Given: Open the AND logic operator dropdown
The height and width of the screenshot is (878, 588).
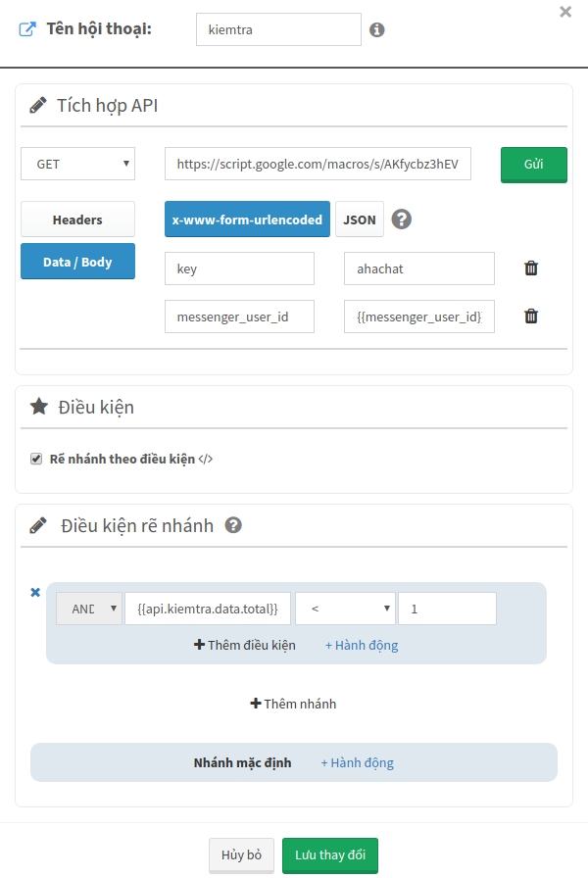Looking at the screenshot, I should [89, 609].
